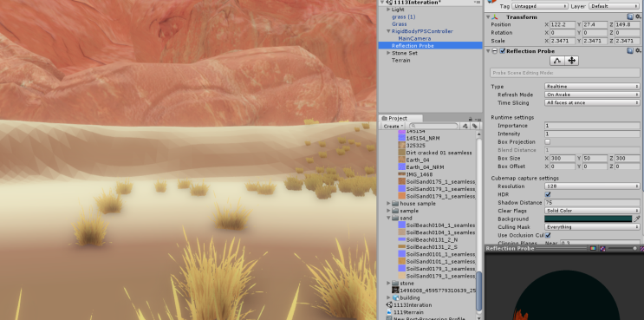Viewport: 644px width, 320px height.
Task: Click the stone folder icon
Action: click(x=395, y=284)
